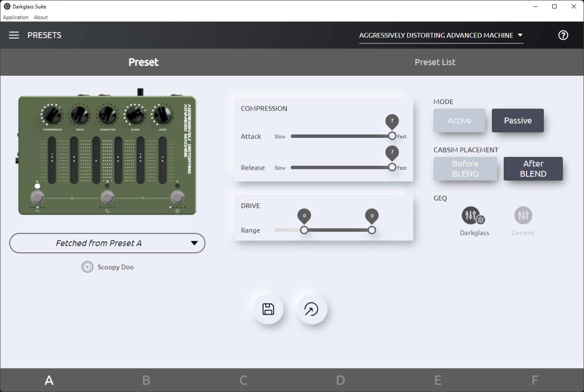The width and height of the screenshot is (584, 392).
Task: Click the Character knob on the pedal
Action: pyautogui.click(x=107, y=115)
